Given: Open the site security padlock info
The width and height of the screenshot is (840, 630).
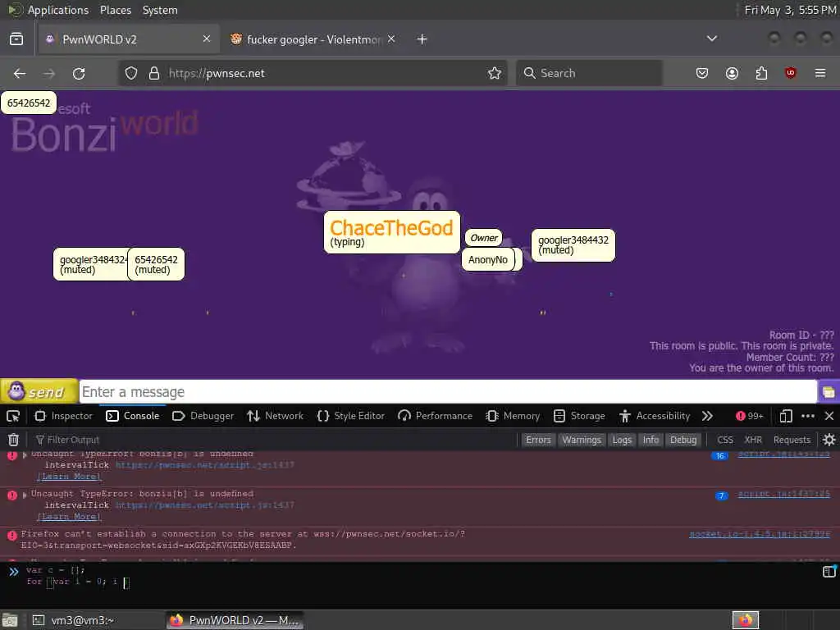Looking at the screenshot, I should [x=154, y=73].
